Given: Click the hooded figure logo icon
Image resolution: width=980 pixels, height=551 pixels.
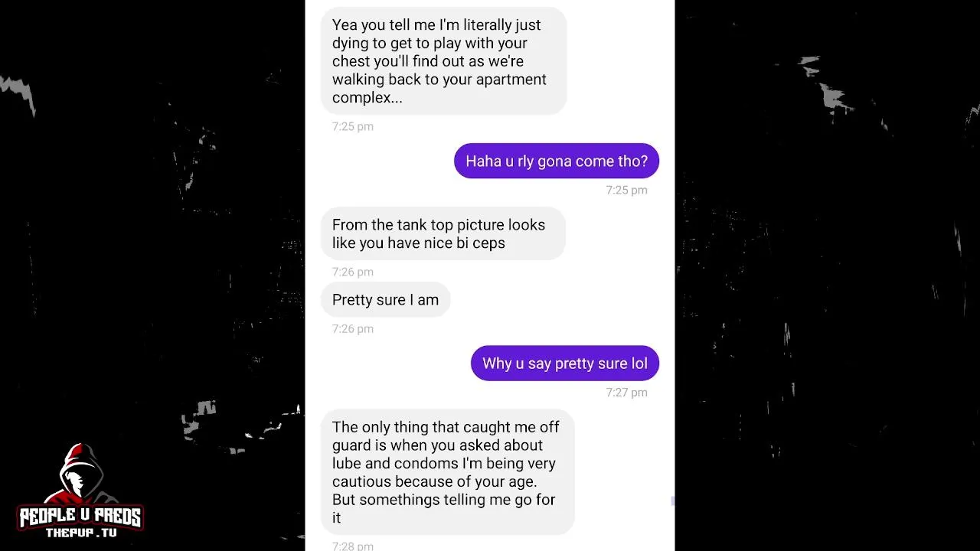Looking at the screenshot, I should pos(82,474).
